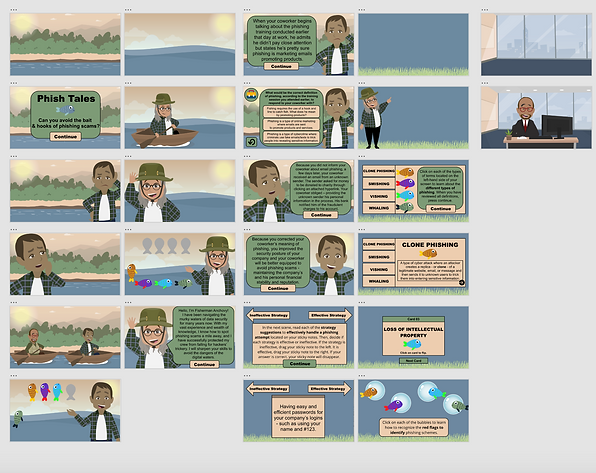This screenshot has width=596, height=473.
Task: Open ellipsis menu above Fisherman Anchovy intro slide
Action: 128,303
